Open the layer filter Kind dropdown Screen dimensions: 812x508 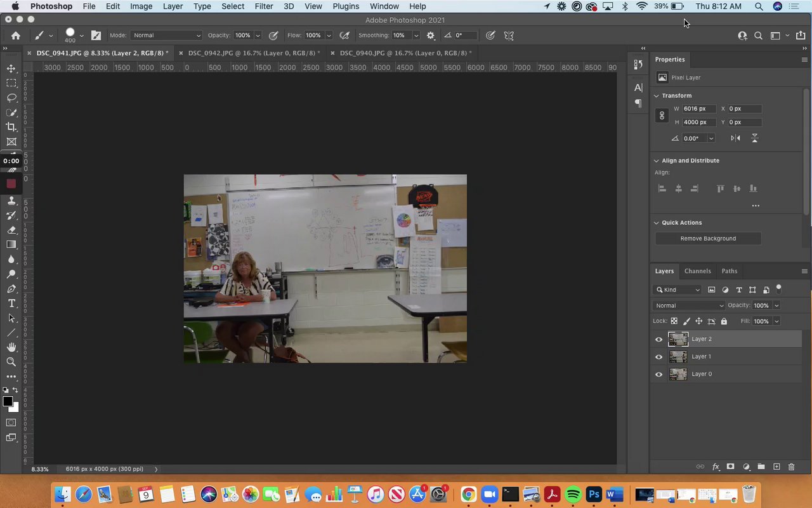tap(678, 290)
